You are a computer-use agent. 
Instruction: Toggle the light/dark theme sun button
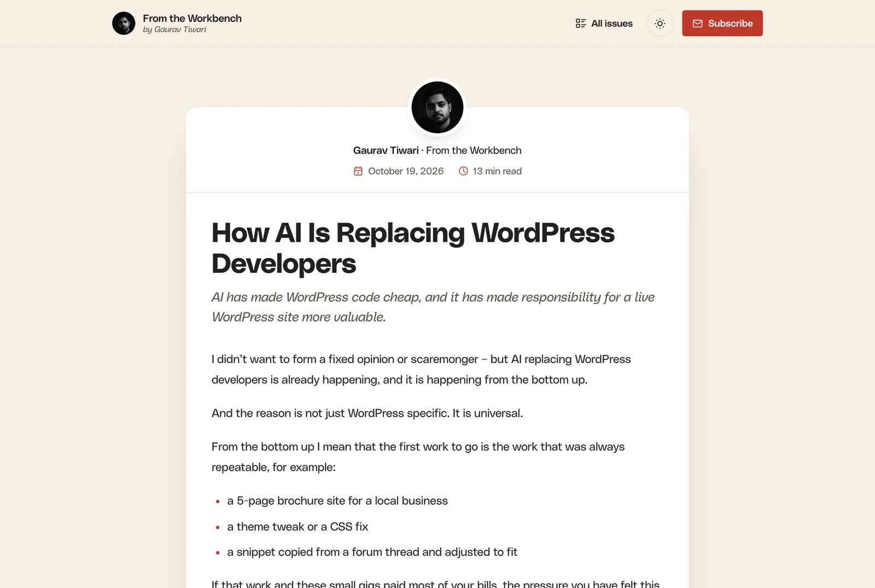[x=660, y=24]
